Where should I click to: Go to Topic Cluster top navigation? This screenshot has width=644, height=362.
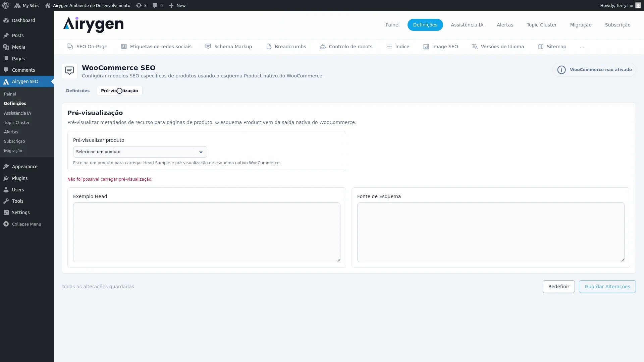pyautogui.click(x=541, y=25)
